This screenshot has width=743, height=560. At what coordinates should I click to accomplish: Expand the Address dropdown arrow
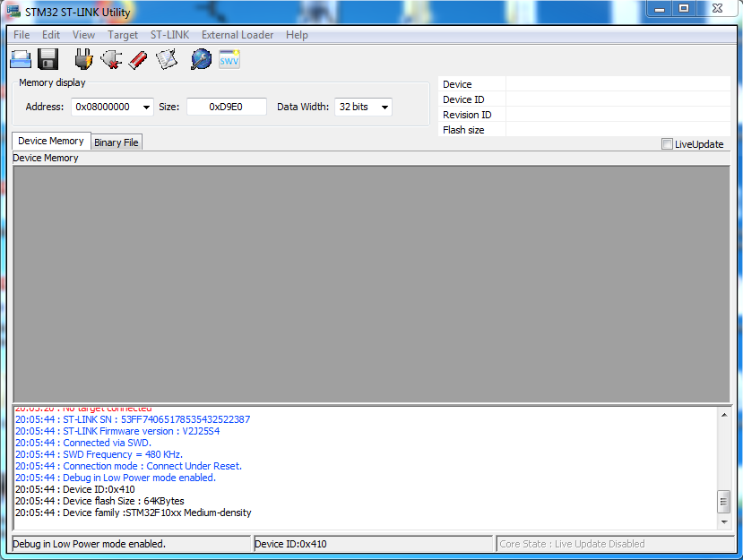click(x=146, y=108)
